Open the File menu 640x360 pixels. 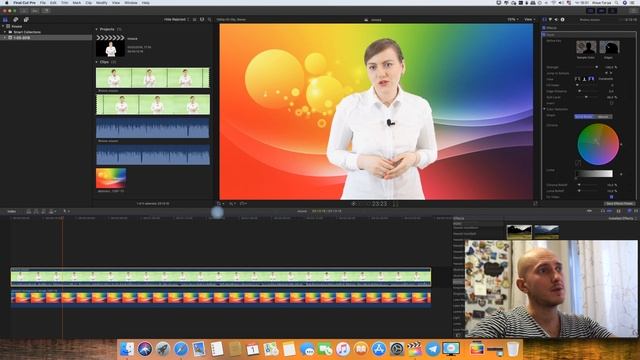(42, 2)
